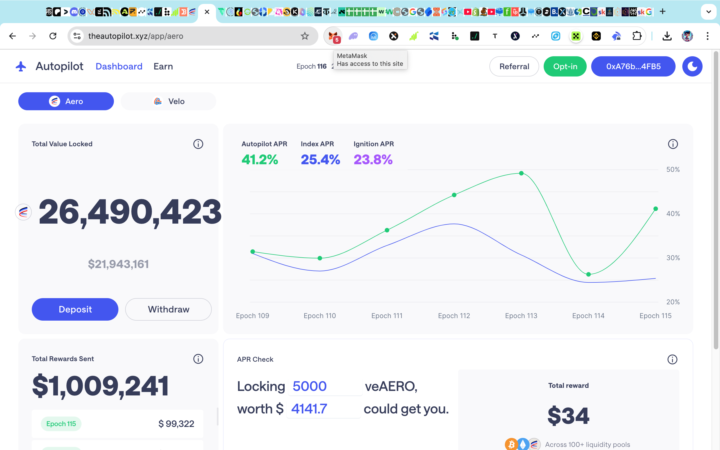
Task: Click the black X-circle extension icon
Action: click(x=394, y=36)
